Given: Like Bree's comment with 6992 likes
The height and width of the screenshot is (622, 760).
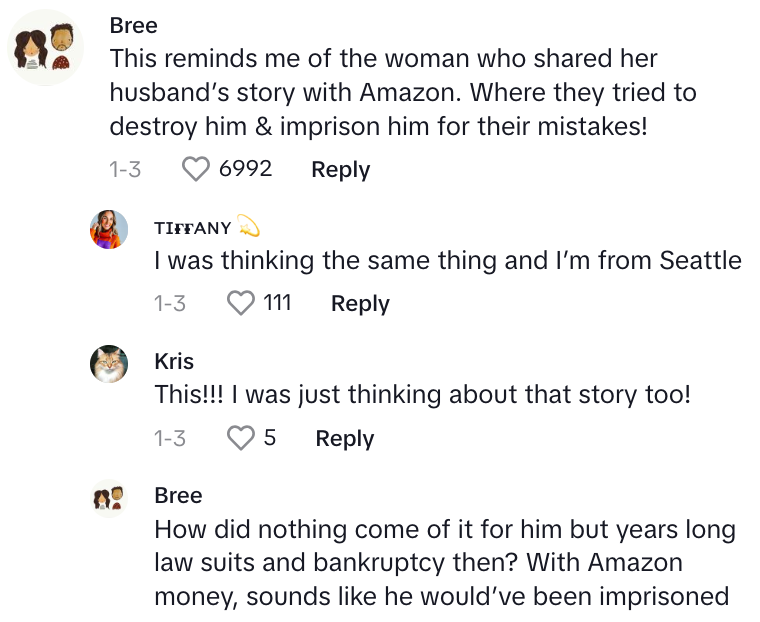Looking at the screenshot, I should pos(197,170).
